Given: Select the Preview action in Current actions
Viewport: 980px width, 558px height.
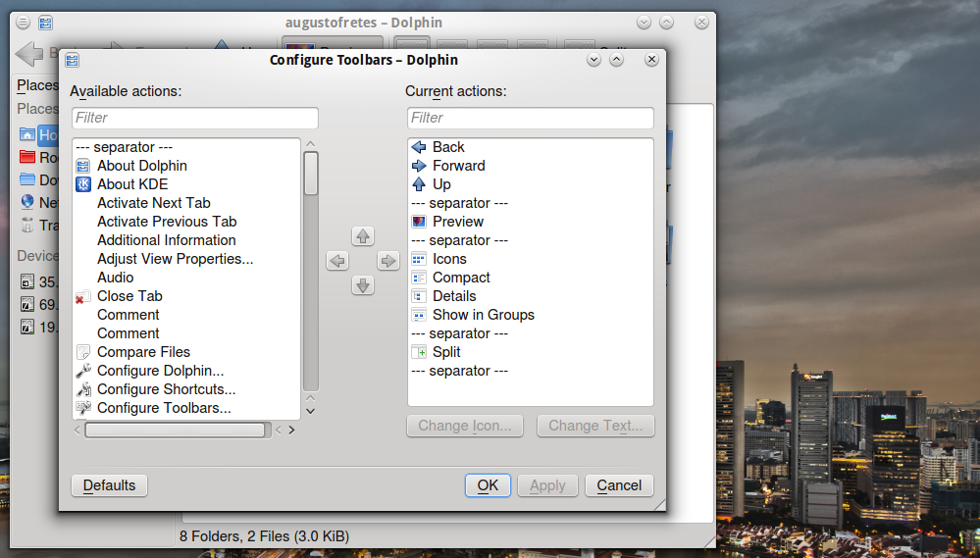Looking at the screenshot, I should pyautogui.click(x=530, y=222).
